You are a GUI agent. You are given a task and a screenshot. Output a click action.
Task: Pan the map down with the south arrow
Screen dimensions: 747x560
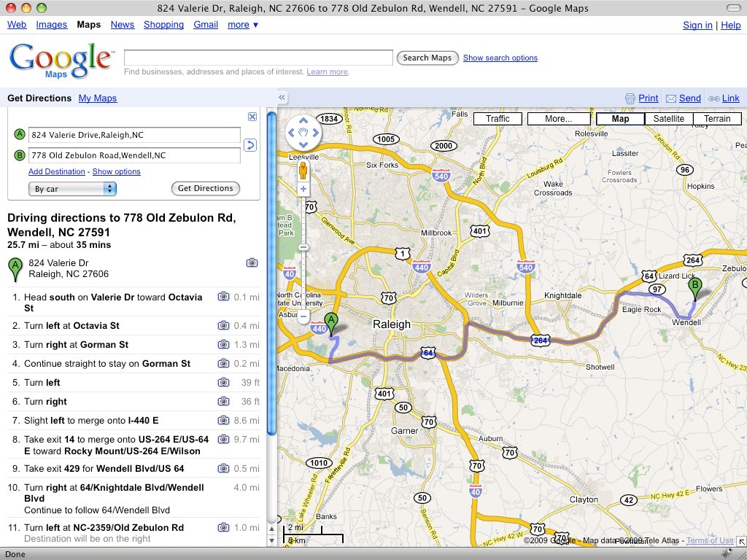[303, 144]
